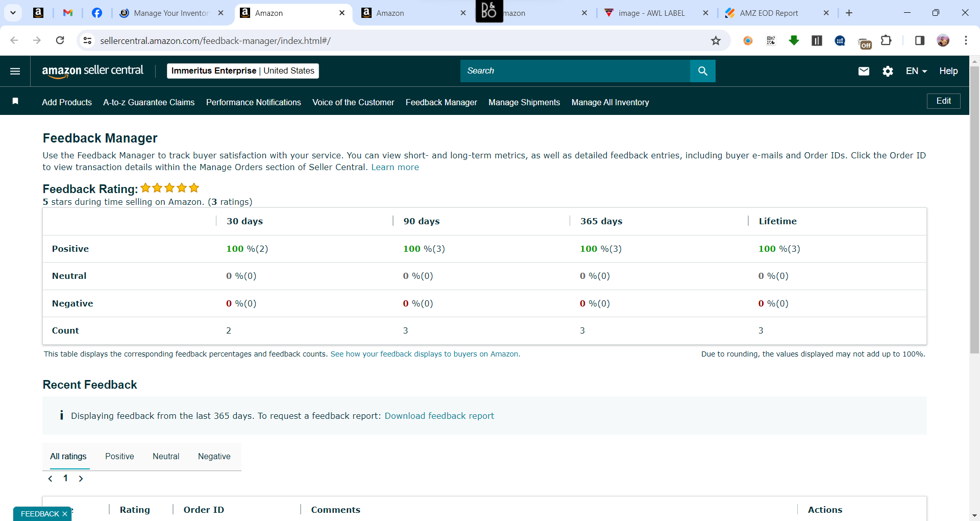Open the EN language dropdown

[916, 71]
